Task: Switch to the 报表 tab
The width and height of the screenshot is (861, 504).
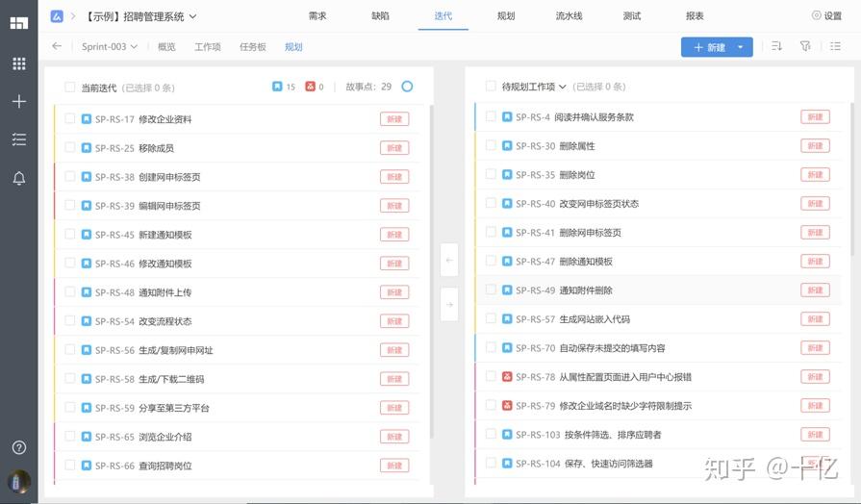Action: pos(695,16)
